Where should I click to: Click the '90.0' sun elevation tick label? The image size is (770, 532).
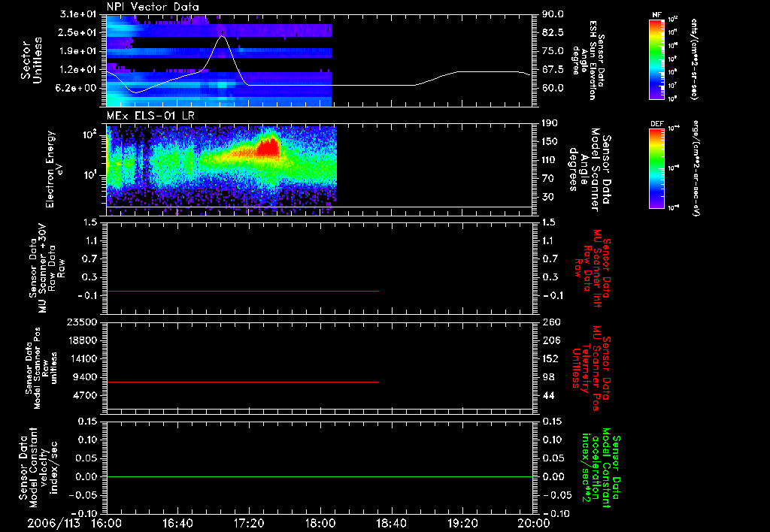(x=553, y=14)
